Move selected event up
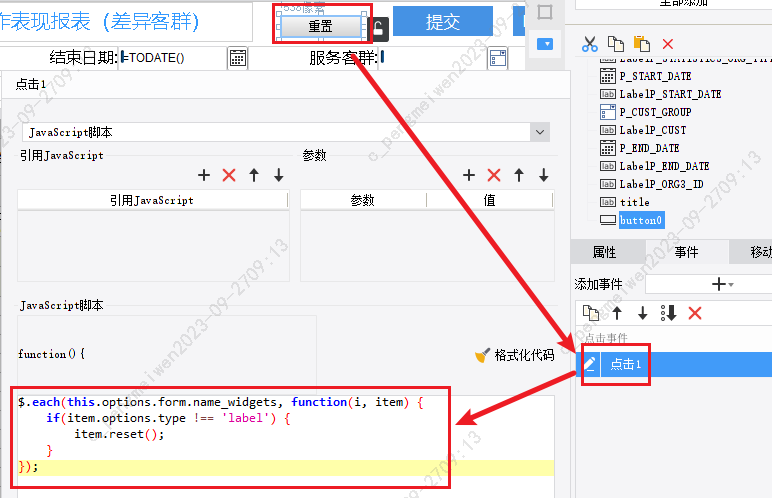The height and width of the screenshot is (498, 772). point(617,313)
